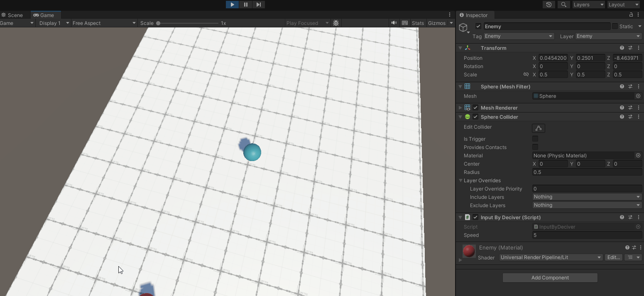Click the Pause button in toolbar
This screenshot has width=644, height=296.
point(245,5)
